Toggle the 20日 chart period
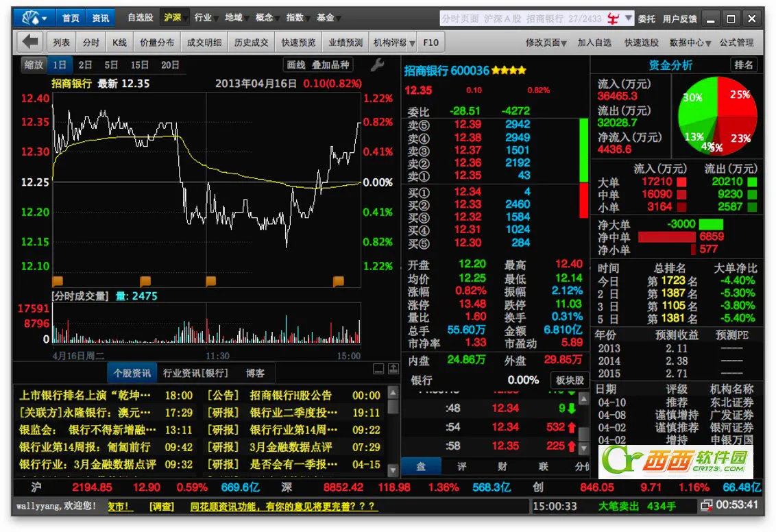The image size is (776, 532). coord(170,65)
